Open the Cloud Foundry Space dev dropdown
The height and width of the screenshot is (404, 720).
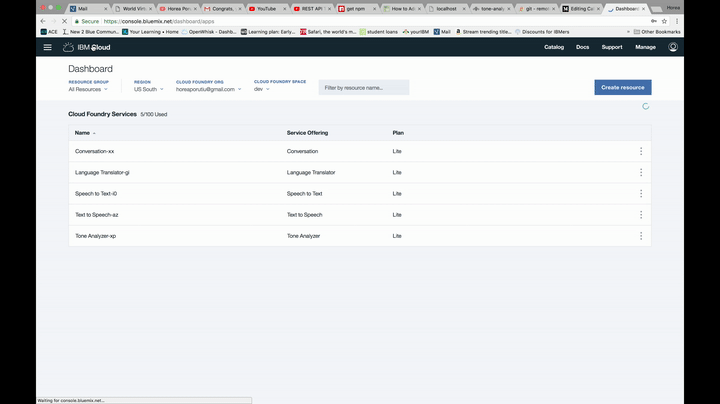click(x=262, y=89)
